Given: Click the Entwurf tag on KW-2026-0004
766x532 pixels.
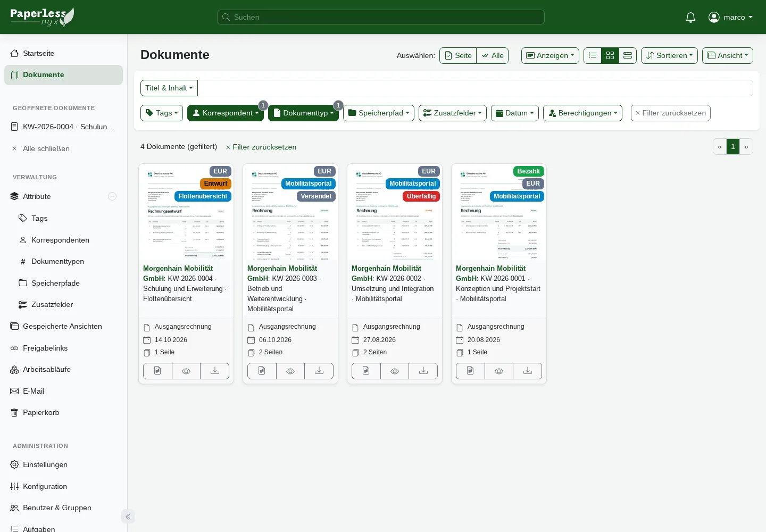Looking at the screenshot, I should [x=215, y=184].
